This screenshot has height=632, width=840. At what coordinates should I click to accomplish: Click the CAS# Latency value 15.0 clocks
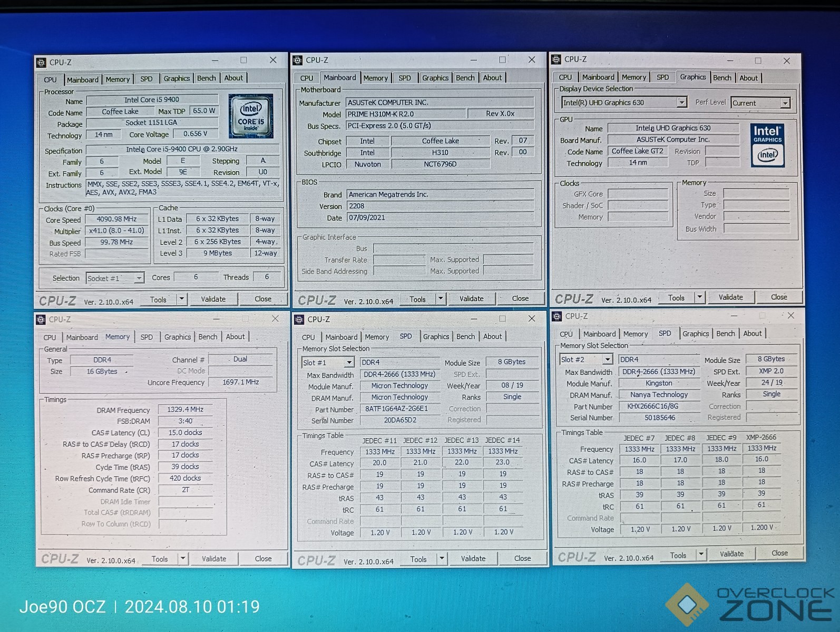tap(185, 433)
